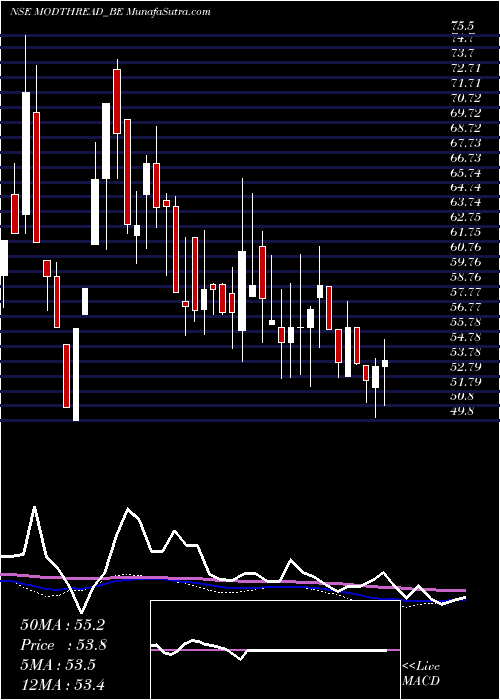
Task: Pick the 68.72 price level label
Action: pos(465,128)
